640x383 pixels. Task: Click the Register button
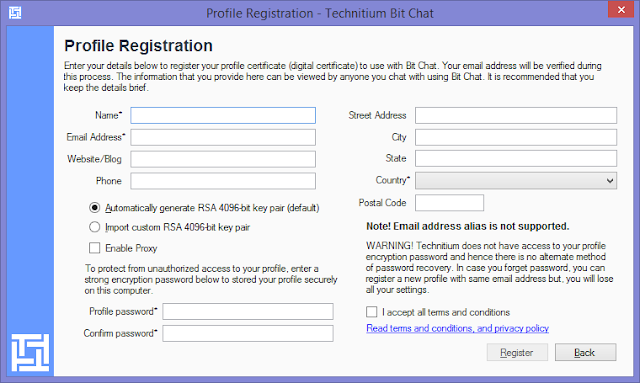[x=517, y=352]
